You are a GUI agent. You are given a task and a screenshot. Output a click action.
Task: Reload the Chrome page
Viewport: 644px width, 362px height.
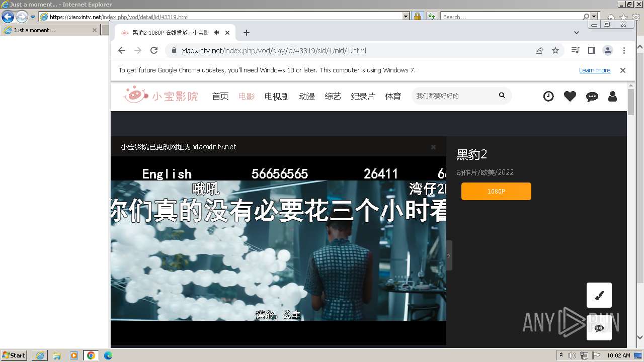pyautogui.click(x=154, y=50)
